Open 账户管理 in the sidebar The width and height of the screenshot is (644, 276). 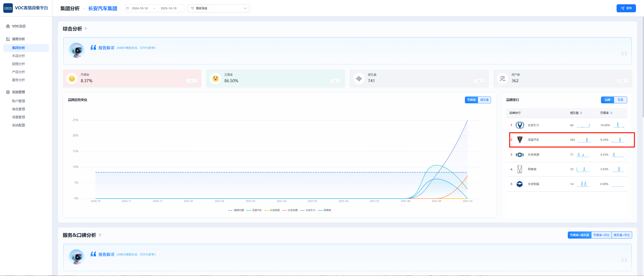click(x=18, y=101)
